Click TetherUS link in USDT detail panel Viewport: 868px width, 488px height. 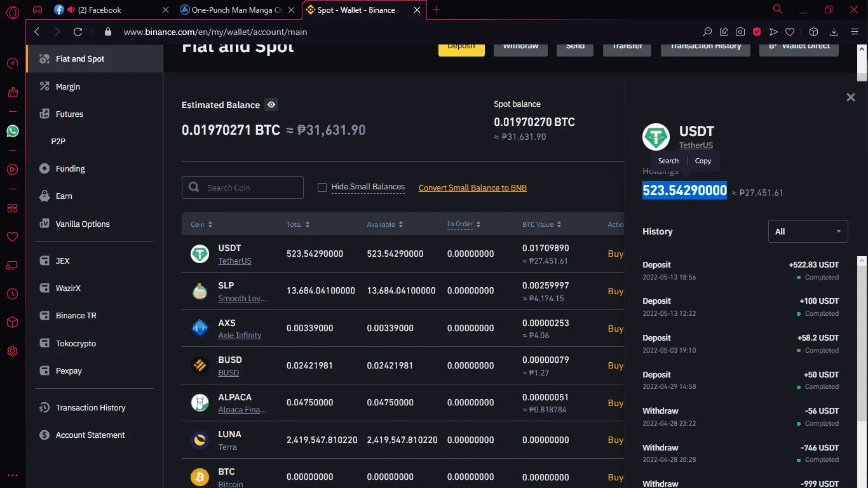(696, 146)
